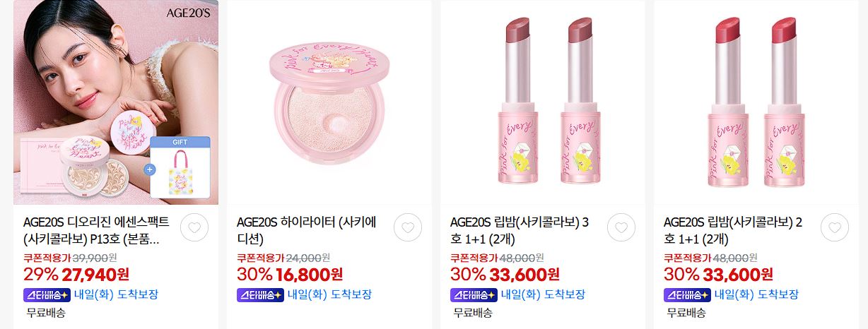
Task: Click 스타배송 badge under 에센스팩트 product
Action: coord(47,295)
